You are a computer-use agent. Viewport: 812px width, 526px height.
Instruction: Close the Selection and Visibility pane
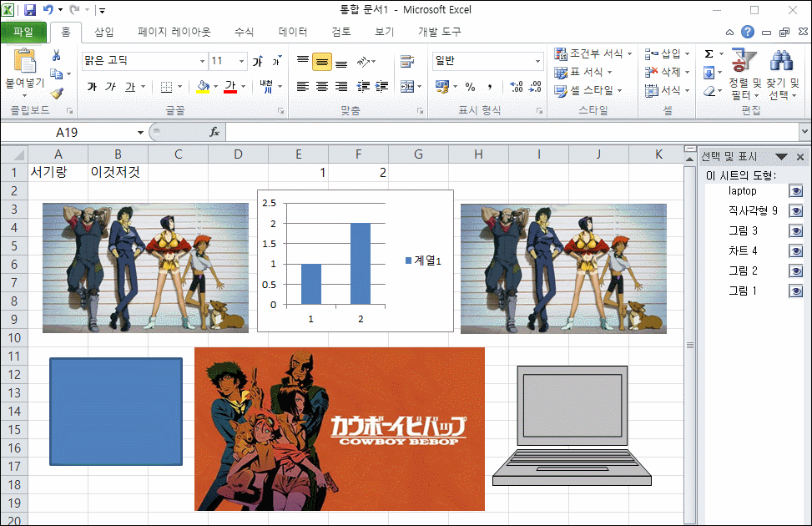[x=800, y=156]
